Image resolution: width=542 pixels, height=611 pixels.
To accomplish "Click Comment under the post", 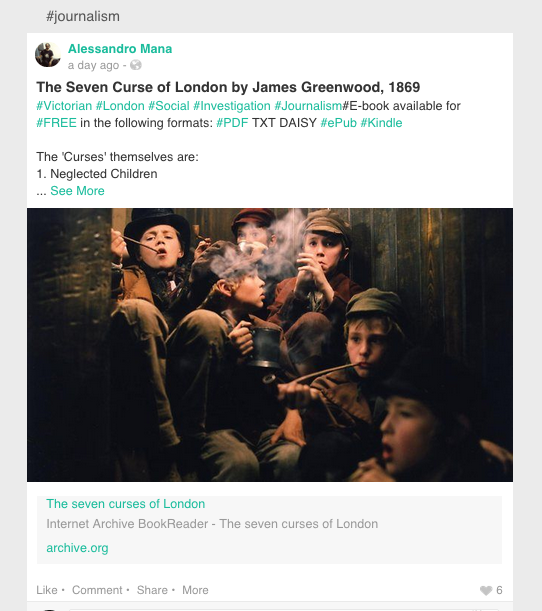I will (x=97, y=590).
